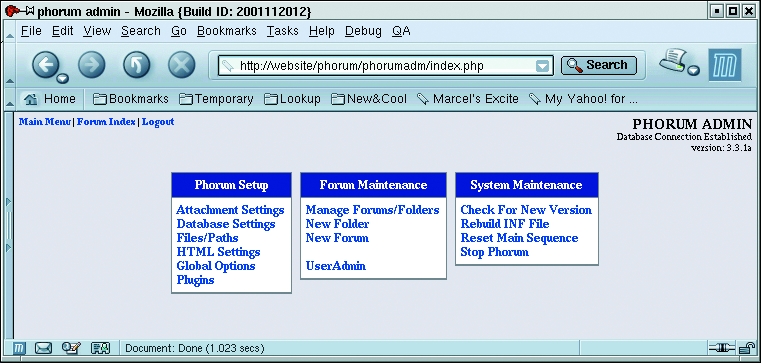Open the Manage Forums/Folders link
Screen dimensions: 761x363
click(372, 210)
